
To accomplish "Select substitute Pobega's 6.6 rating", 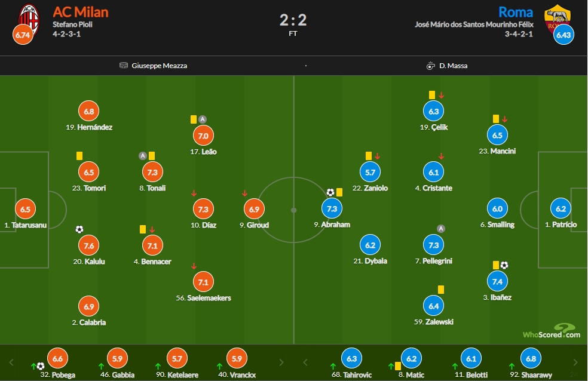I will click(57, 358).
